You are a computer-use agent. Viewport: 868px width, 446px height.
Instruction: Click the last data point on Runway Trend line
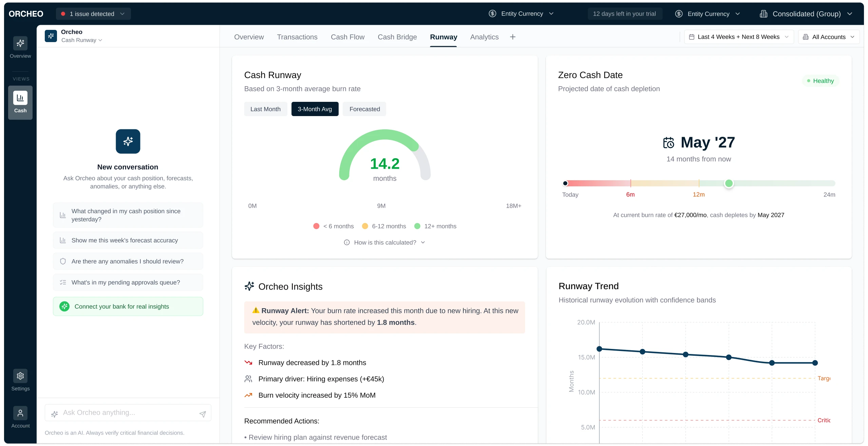pyautogui.click(x=815, y=363)
